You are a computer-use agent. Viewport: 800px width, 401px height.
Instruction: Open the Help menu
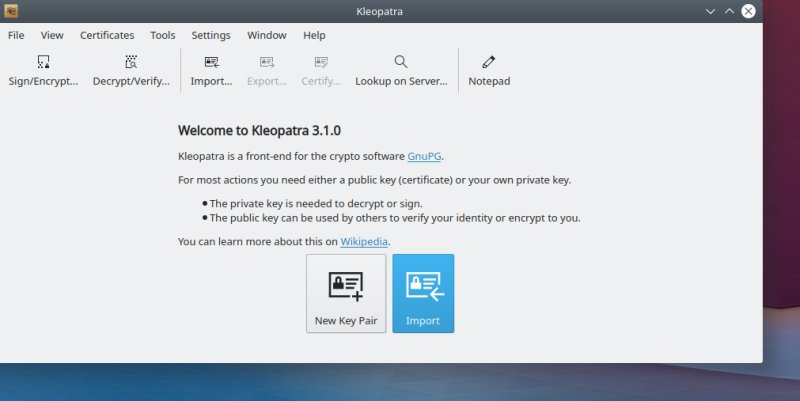(314, 35)
